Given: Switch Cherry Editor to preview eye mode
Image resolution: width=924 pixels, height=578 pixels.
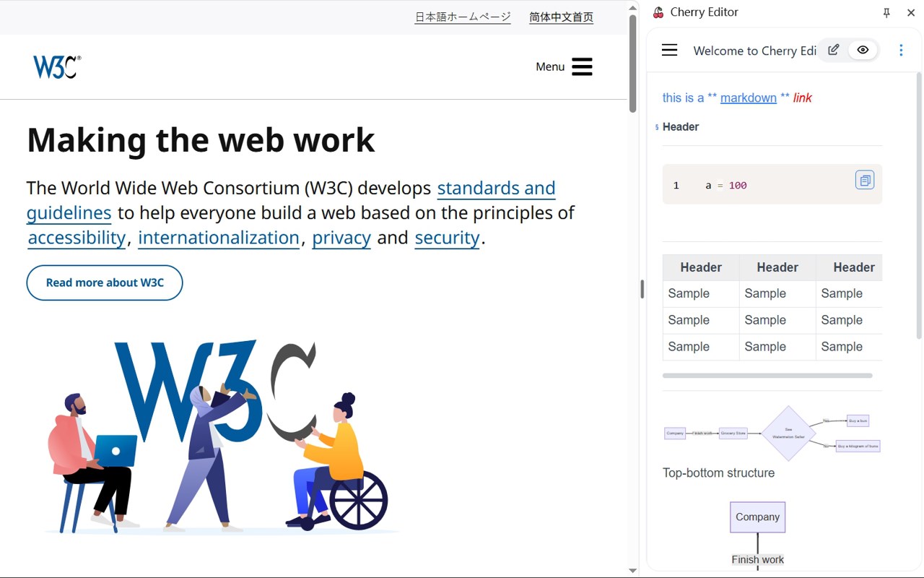Looking at the screenshot, I should 863,50.
